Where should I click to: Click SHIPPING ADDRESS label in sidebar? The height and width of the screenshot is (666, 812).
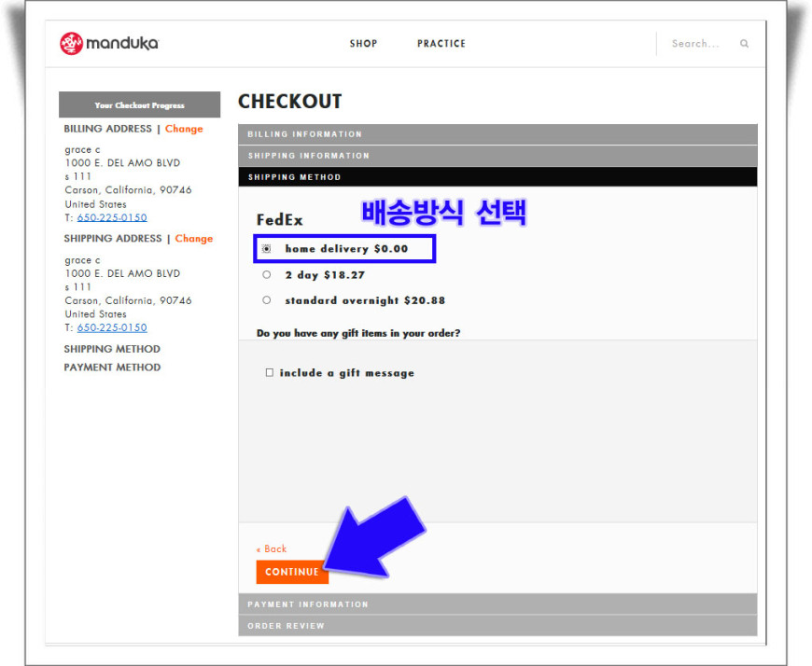pyautogui.click(x=113, y=239)
